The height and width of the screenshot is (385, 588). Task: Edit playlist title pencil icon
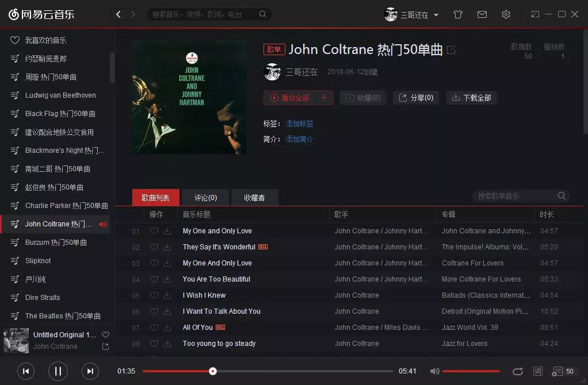[451, 50]
